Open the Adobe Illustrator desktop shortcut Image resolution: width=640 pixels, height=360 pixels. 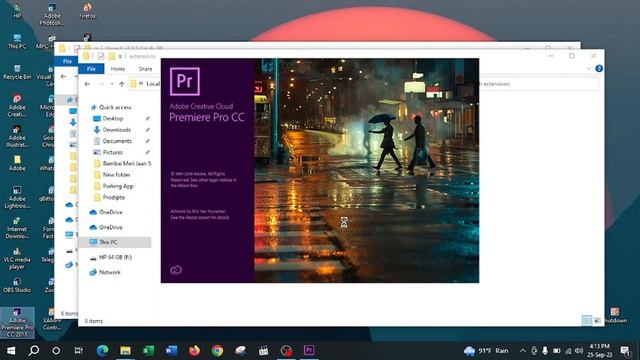click(17, 136)
